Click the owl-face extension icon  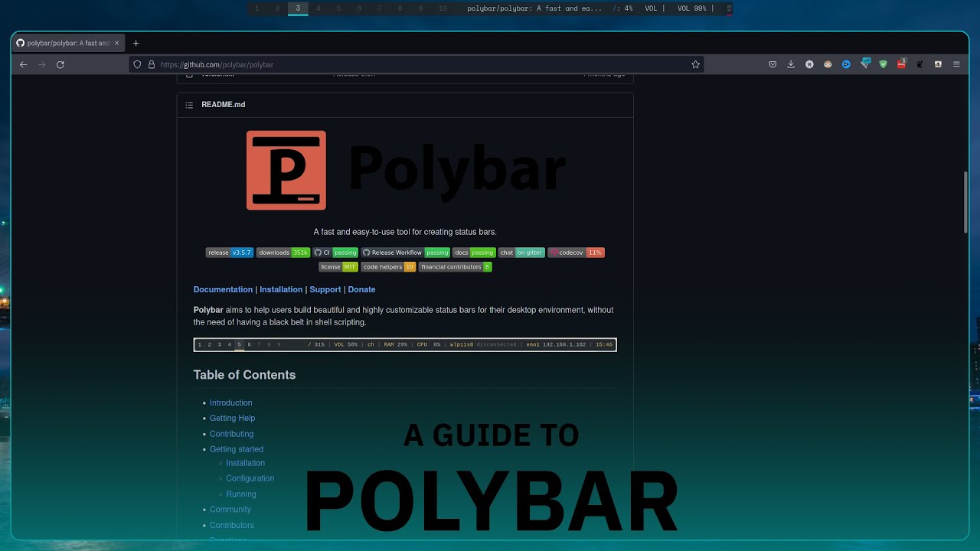tap(828, 64)
